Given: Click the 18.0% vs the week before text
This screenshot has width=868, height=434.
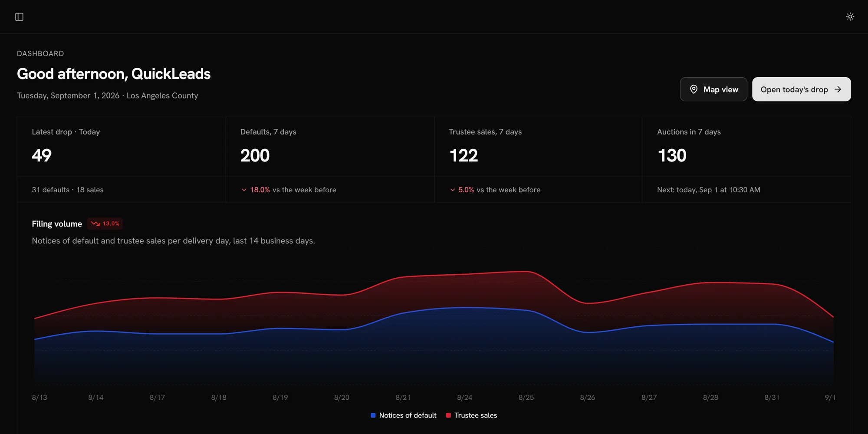Looking at the screenshot, I should pyautogui.click(x=293, y=190).
